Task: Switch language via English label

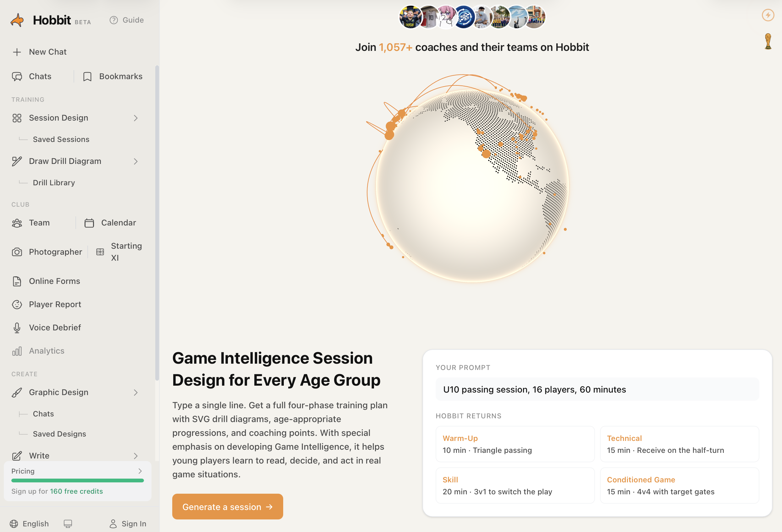Action: click(x=36, y=524)
